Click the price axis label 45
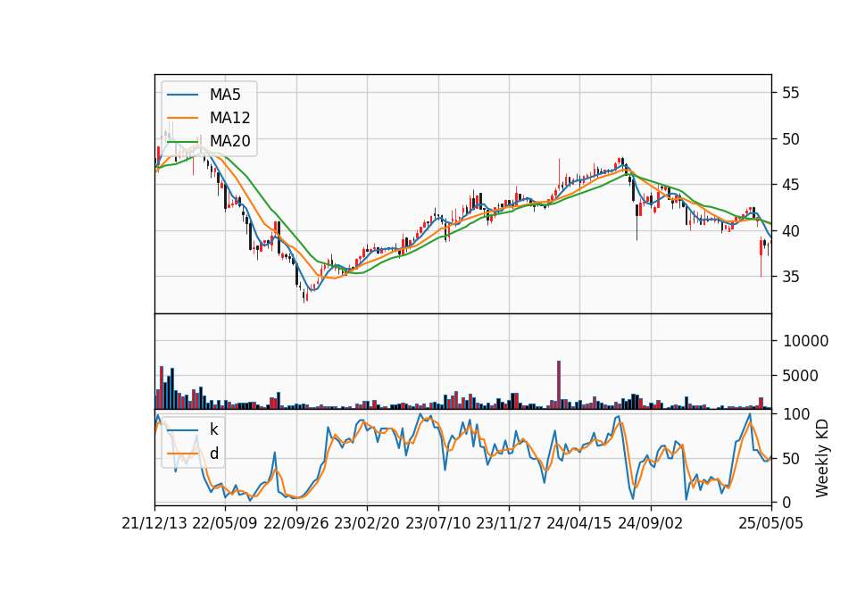 coord(791,185)
